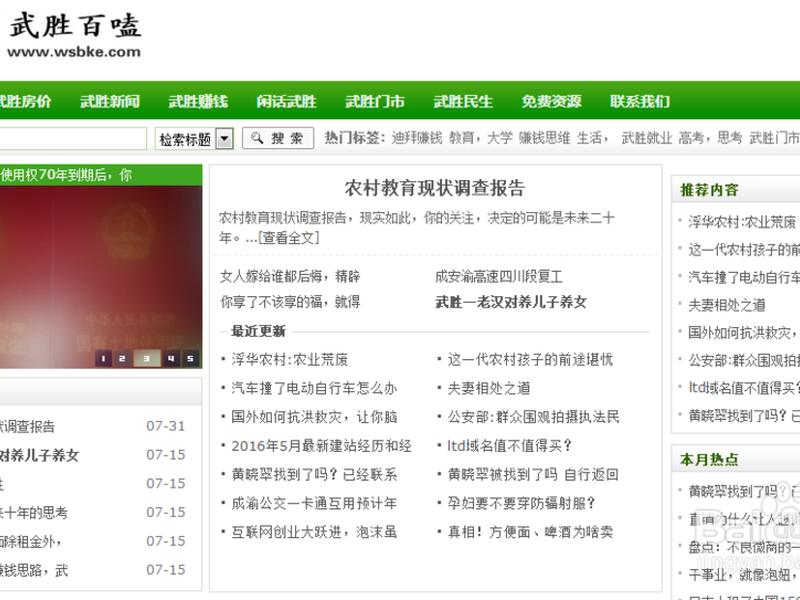The image size is (800, 600).
Task: Click the 搜索 button
Action: [x=278, y=138]
